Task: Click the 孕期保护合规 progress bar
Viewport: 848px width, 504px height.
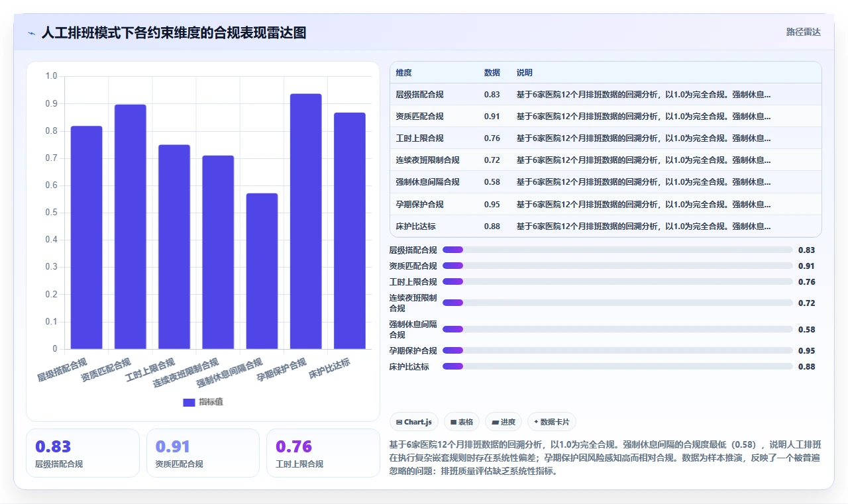Action: coord(617,350)
